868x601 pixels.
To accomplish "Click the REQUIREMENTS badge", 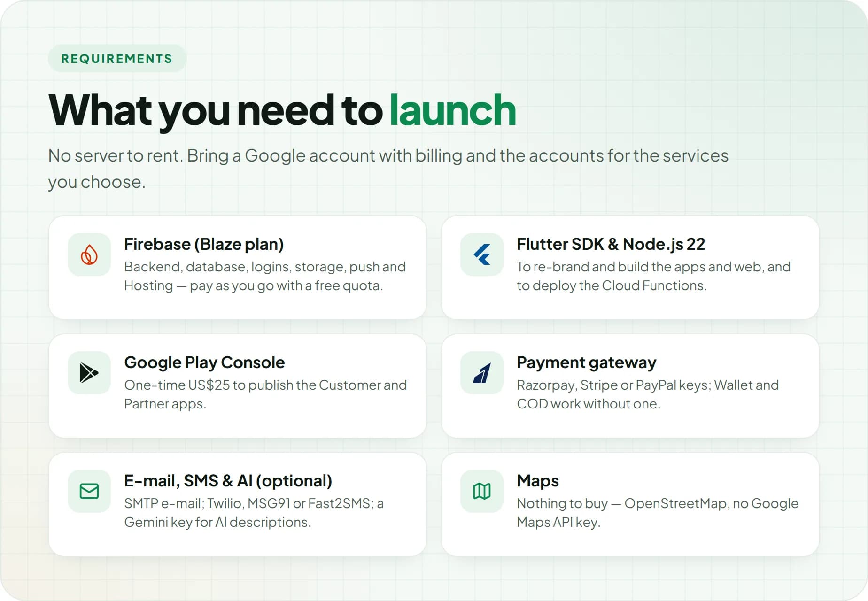I will tap(117, 58).
